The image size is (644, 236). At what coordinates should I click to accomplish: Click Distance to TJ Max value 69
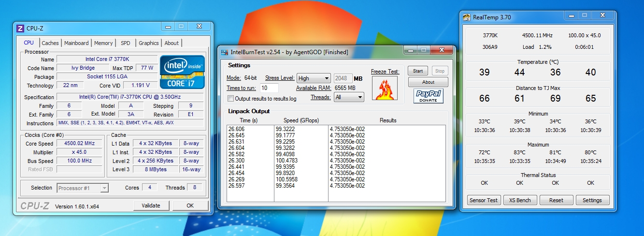556,98
